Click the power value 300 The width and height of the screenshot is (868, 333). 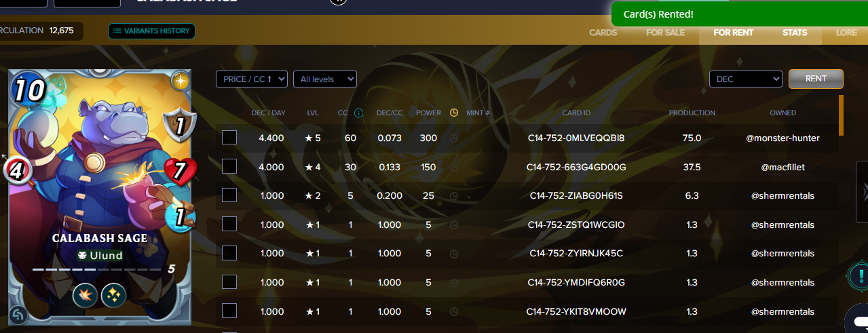[x=428, y=138]
